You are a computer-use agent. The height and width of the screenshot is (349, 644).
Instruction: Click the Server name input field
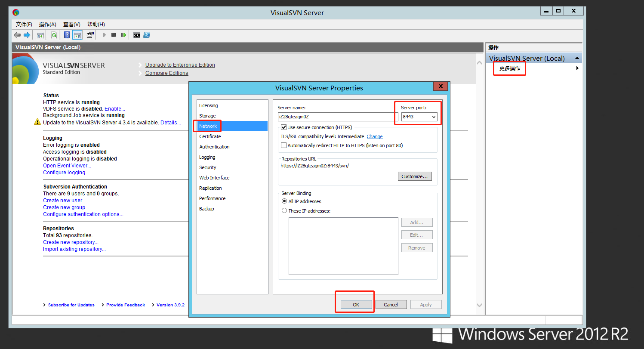[x=338, y=117]
